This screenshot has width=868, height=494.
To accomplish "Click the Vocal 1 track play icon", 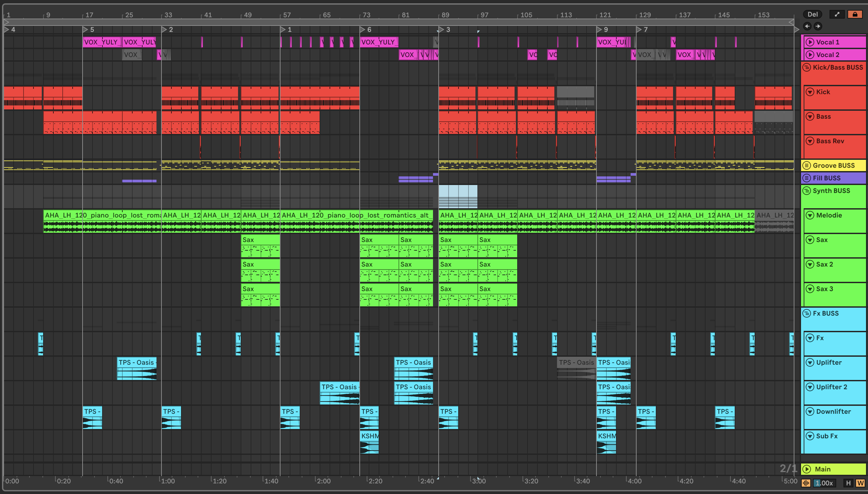I will point(810,42).
